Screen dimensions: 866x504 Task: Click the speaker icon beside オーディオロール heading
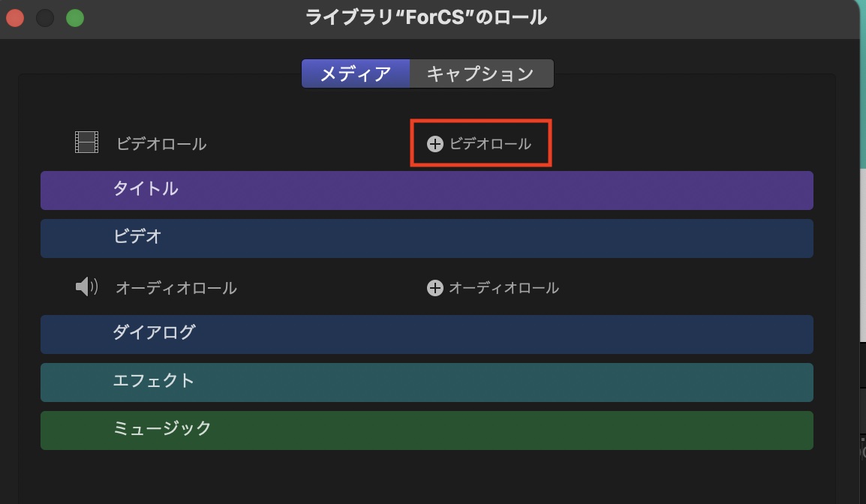[87, 286]
